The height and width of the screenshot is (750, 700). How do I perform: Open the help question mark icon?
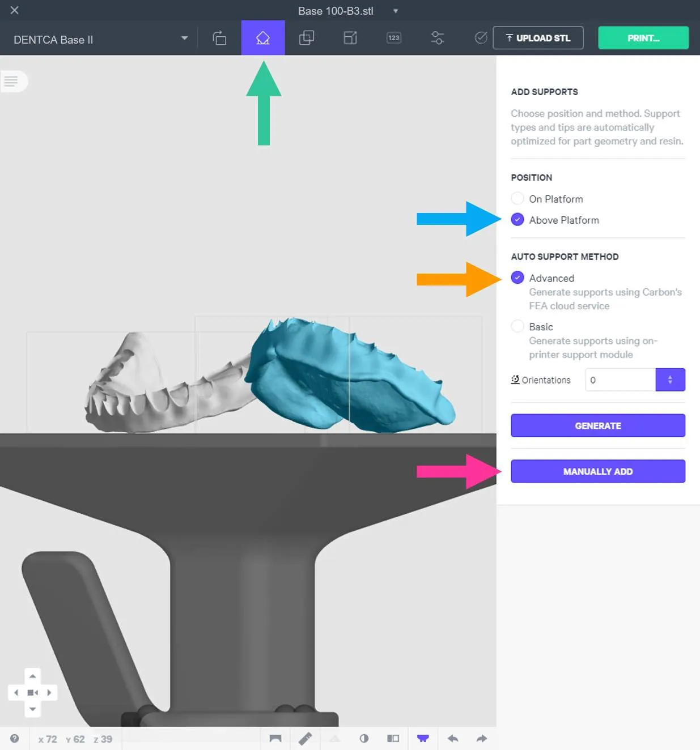(15, 739)
